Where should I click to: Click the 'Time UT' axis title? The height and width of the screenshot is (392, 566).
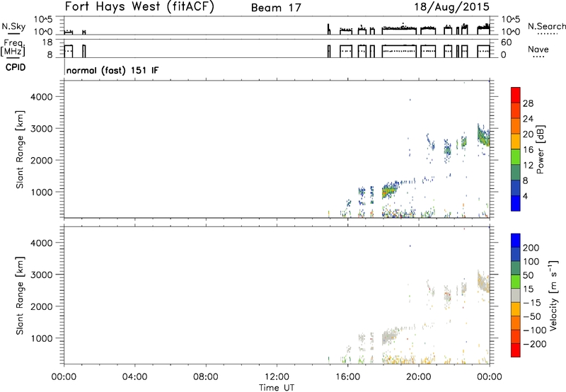tap(277, 388)
